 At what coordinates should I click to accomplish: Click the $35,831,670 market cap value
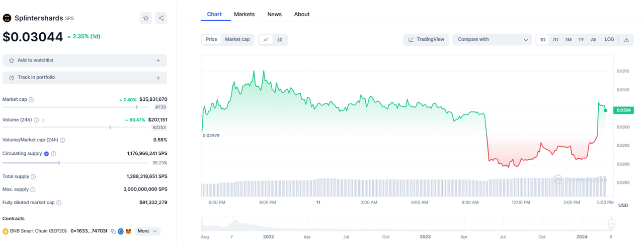click(153, 100)
